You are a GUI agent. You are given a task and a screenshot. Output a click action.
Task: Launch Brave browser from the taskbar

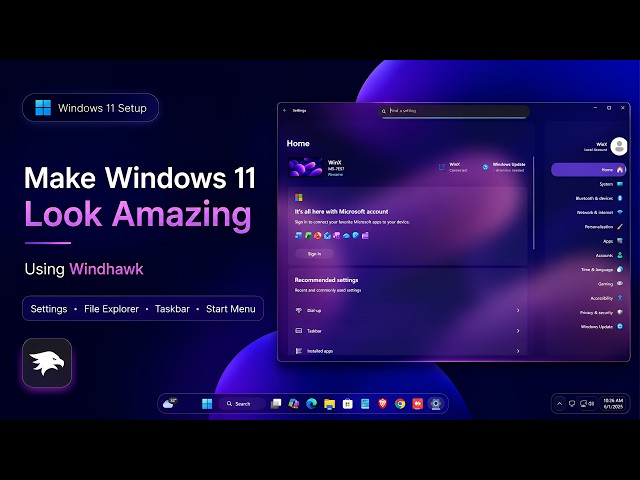tap(382, 404)
